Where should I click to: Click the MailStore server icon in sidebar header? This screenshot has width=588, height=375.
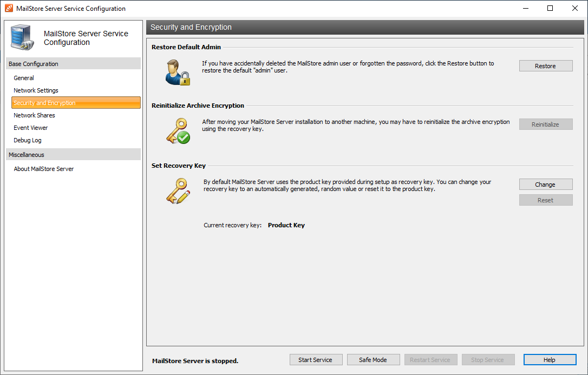23,37
